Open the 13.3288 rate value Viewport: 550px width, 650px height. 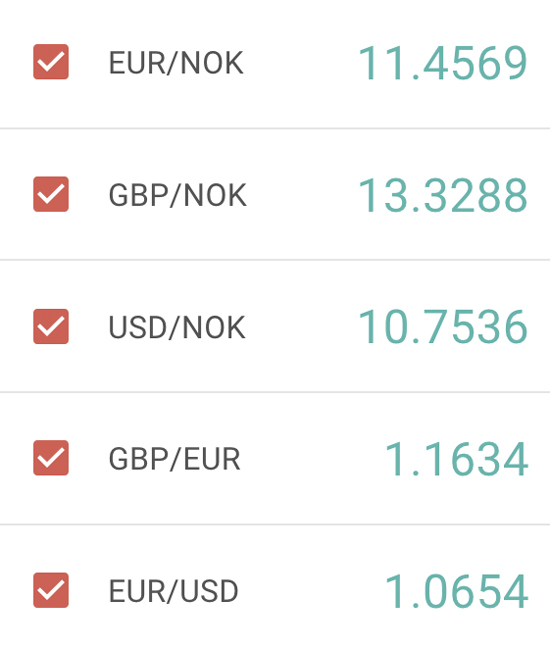[x=443, y=195]
